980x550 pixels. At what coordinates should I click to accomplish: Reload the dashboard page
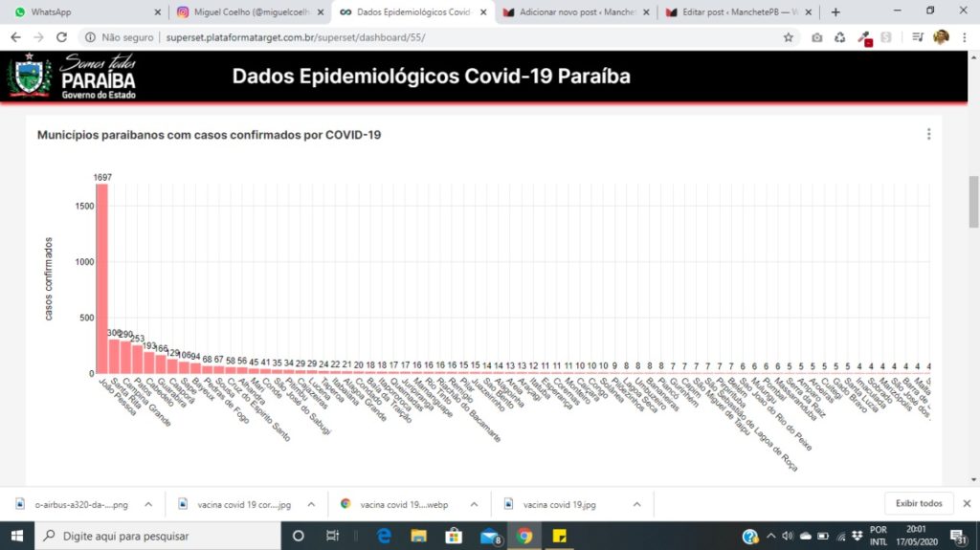pos(61,37)
